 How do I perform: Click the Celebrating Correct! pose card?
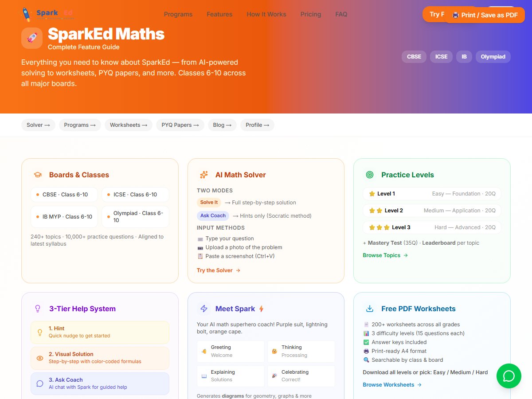(x=301, y=376)
